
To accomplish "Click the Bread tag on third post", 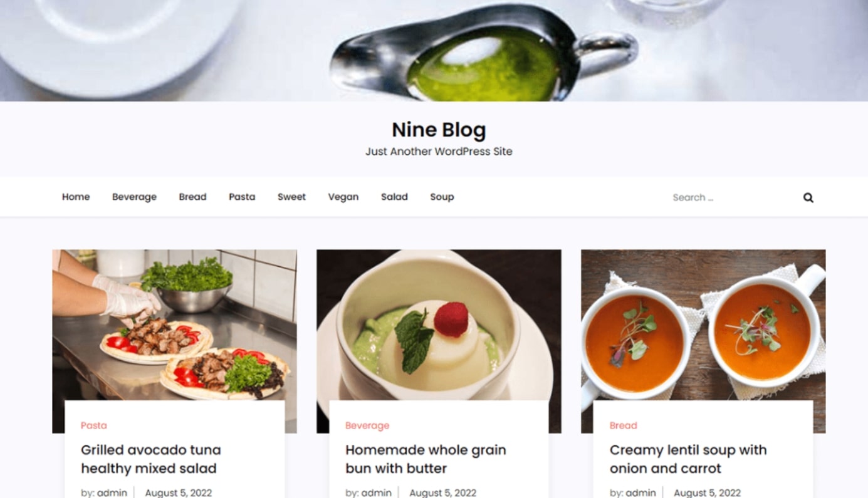I will [623, 425].
